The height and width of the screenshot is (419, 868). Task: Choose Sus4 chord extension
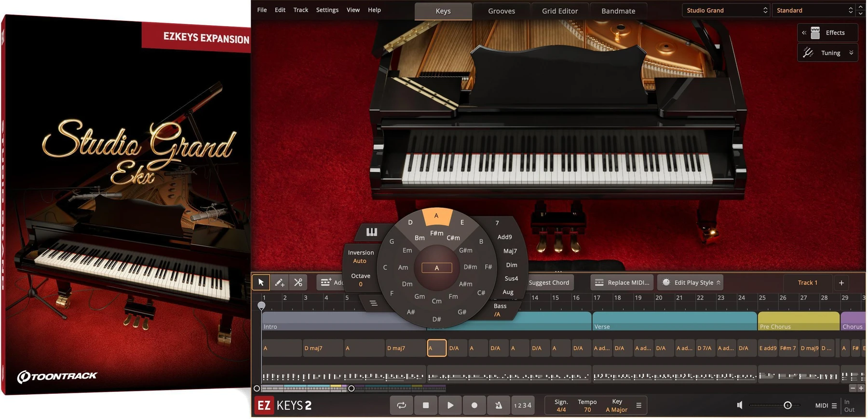(511, 279)
